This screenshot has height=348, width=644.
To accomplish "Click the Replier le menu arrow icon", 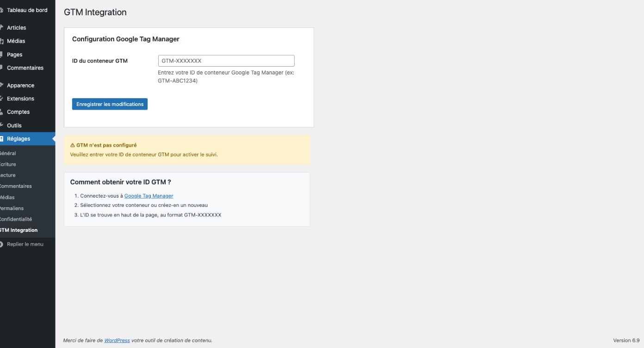I will (x=1, y=244).
